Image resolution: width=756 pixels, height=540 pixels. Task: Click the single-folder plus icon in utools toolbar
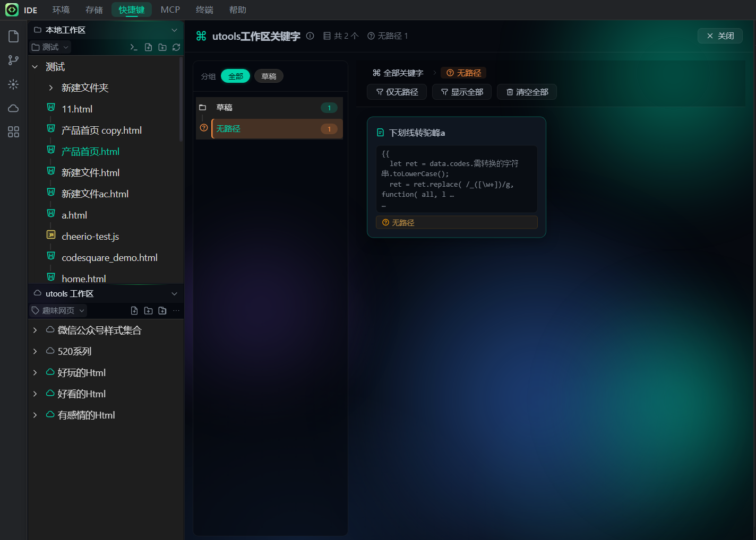point(148,311)
